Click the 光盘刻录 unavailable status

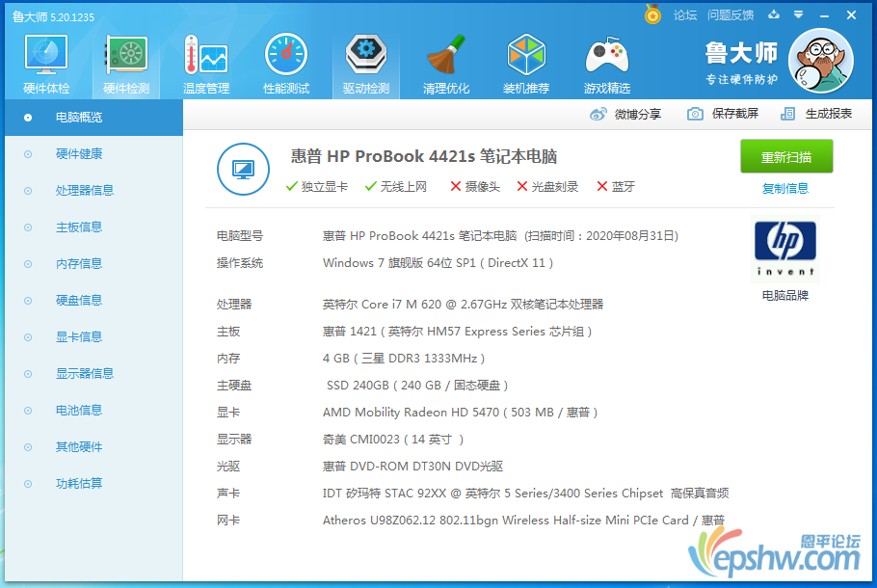click(547, 187)
